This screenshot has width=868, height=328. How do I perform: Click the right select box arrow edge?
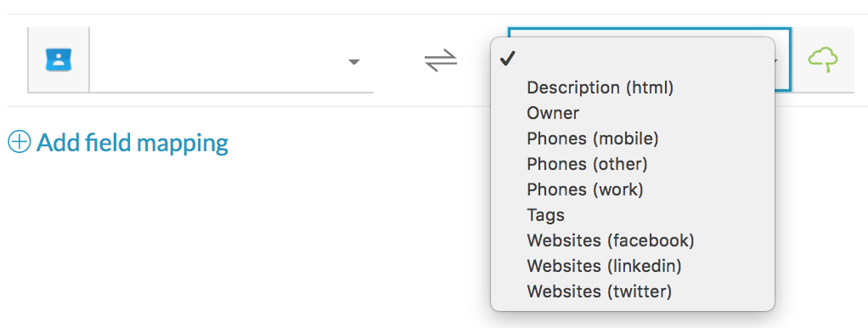pos(781,61)
